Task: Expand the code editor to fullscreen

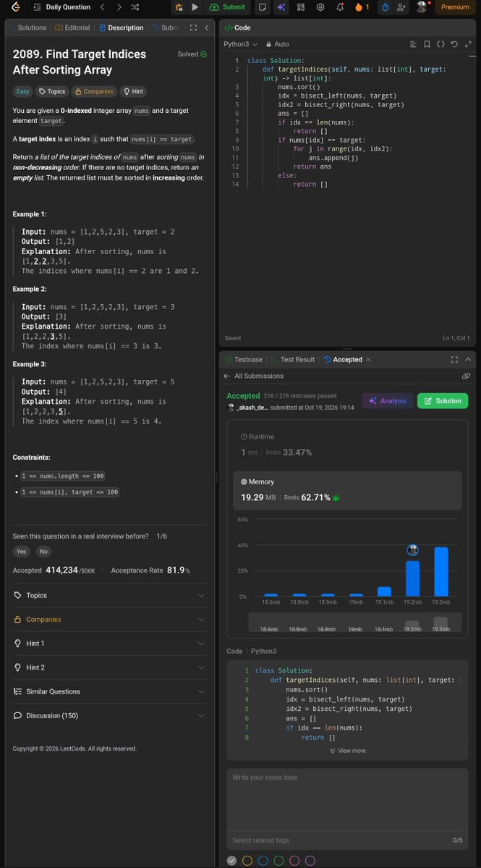Action: click(x=468, y=43)
